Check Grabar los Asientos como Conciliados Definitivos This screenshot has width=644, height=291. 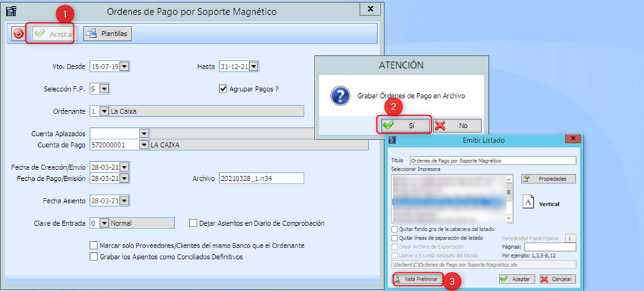point(94,256)
